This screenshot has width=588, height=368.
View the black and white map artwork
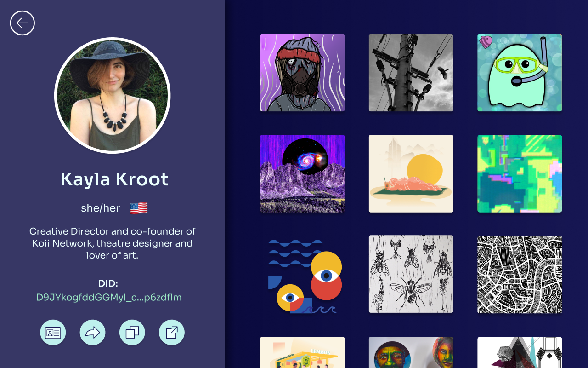click(520, 274)
